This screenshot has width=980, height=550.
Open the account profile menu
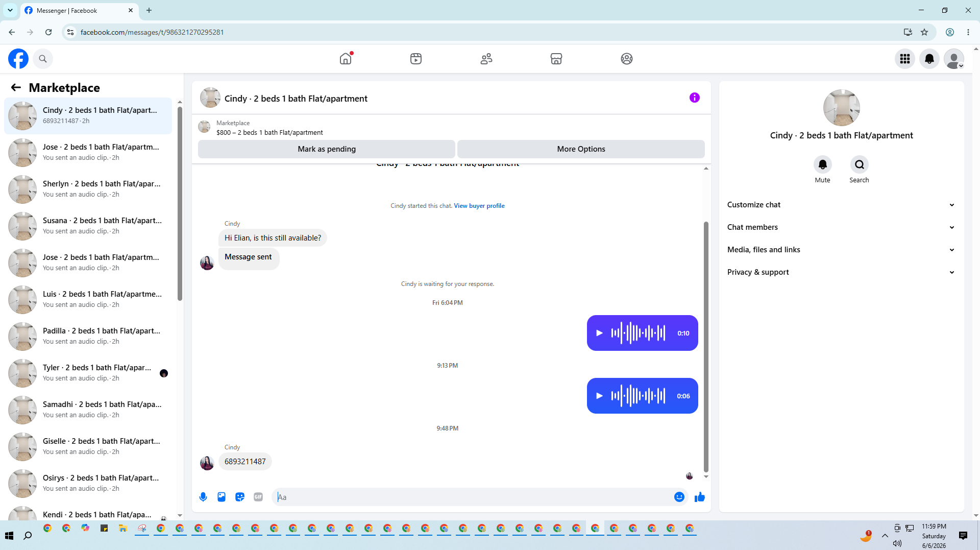tap(954, 59)
